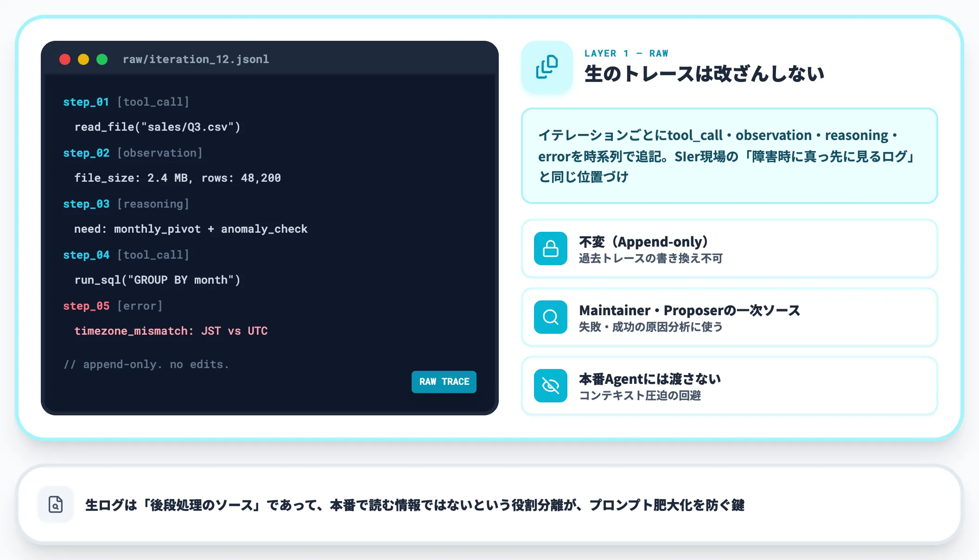979x560 pixels.
Task: Click the copy layers icon beside LAYER 1 – RAW
Action: [x=547, y=67]
